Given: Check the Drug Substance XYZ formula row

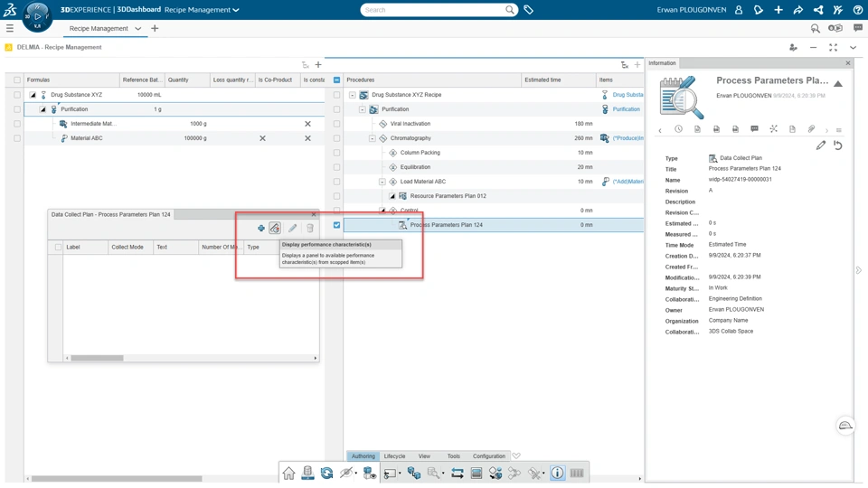Looking at the screenshot, I should 17,95.
